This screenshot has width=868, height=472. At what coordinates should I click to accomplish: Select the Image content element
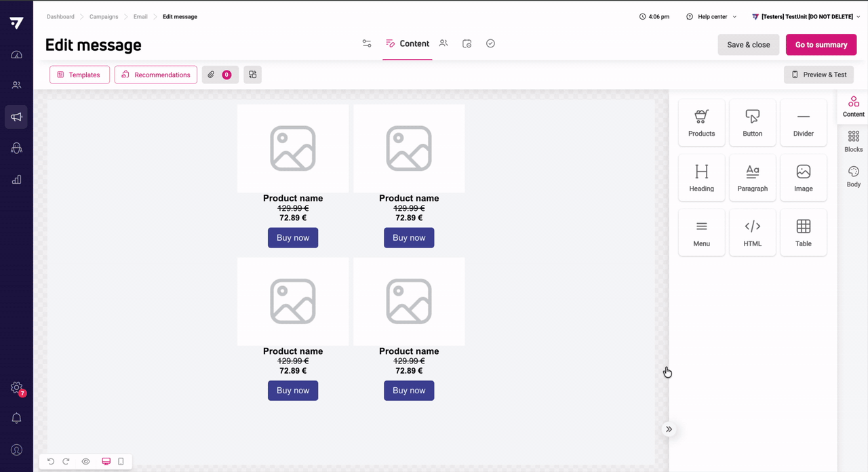click(x=803, y=178)
